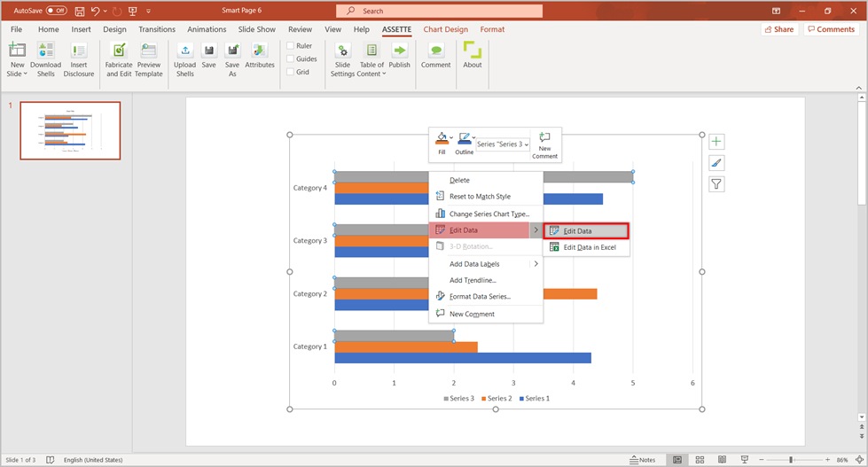Image resolution: width=868 pixels, height=467 pixels.
Task: Click the 86% zoom level
Action: (842, 460)
